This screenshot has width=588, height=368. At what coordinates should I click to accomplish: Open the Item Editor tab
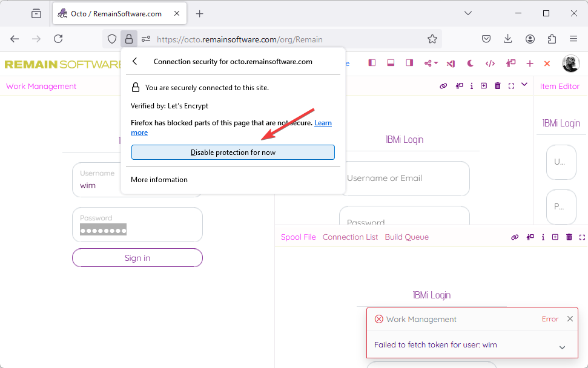tap(560, 86)
